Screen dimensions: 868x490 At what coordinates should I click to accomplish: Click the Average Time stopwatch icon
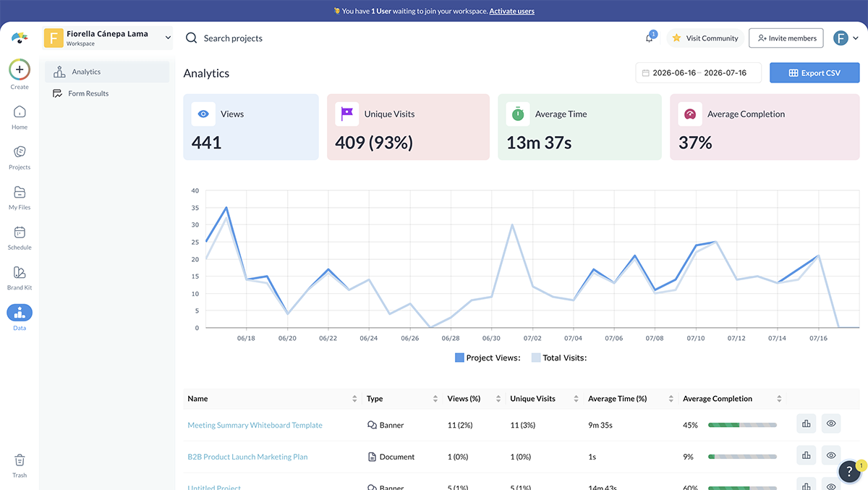[x=518, y=114]
